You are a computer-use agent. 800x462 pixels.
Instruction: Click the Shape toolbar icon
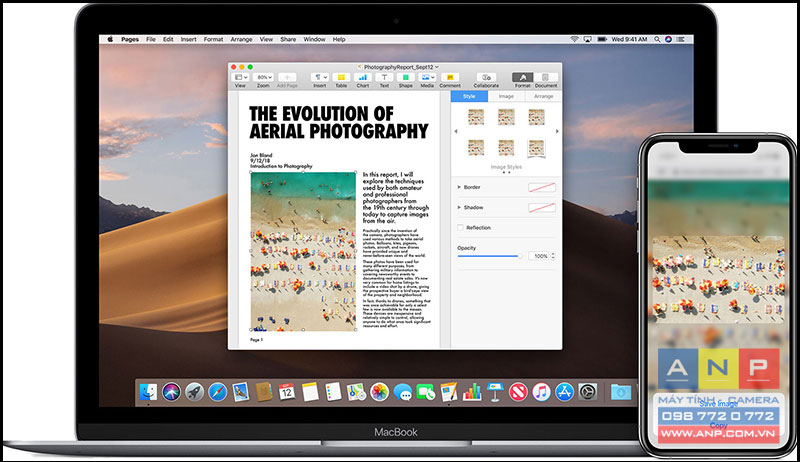coord(406,78)
